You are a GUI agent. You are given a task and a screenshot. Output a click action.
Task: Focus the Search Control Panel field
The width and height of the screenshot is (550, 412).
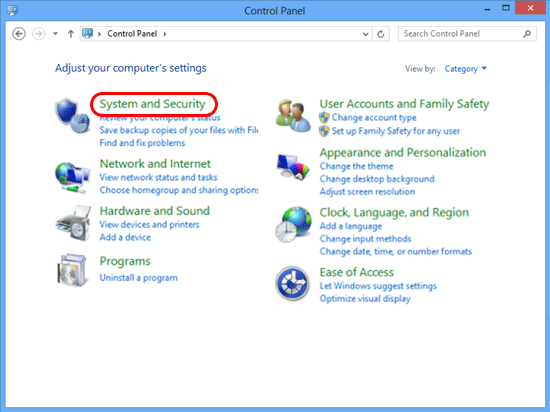[467, 34]
